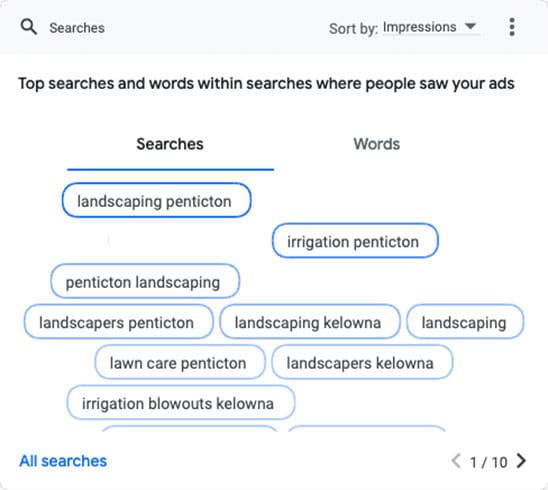Choose the penticton landscaping chip

[x=145, y=281]
